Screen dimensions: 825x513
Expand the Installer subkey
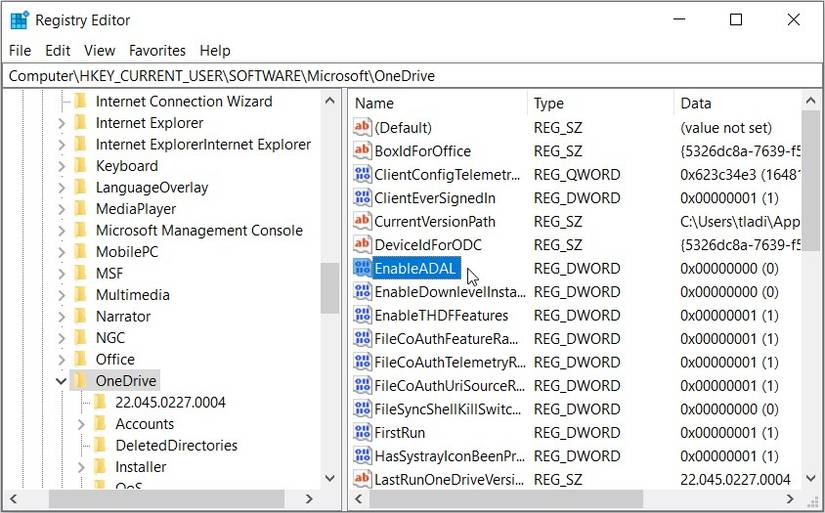(x=81, y=467)
